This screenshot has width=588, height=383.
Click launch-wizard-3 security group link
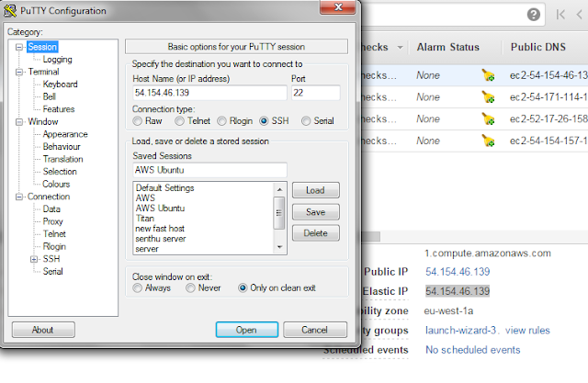click(x=460, y=330)
